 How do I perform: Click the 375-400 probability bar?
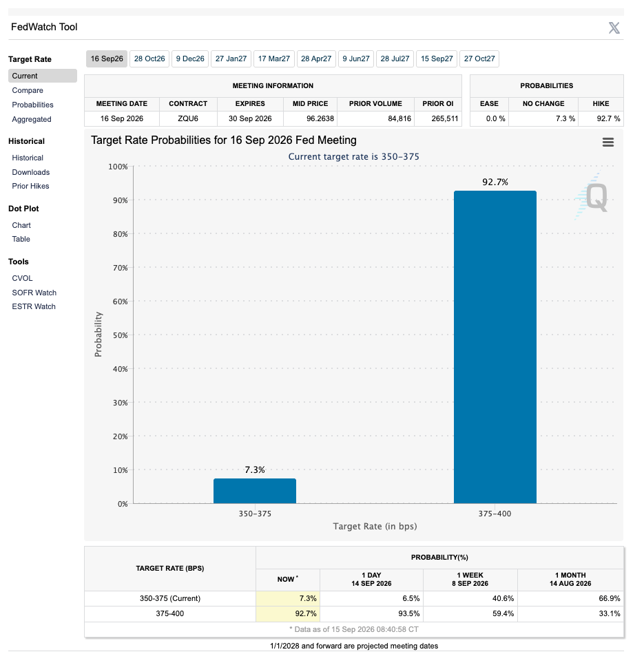(495, 347)
